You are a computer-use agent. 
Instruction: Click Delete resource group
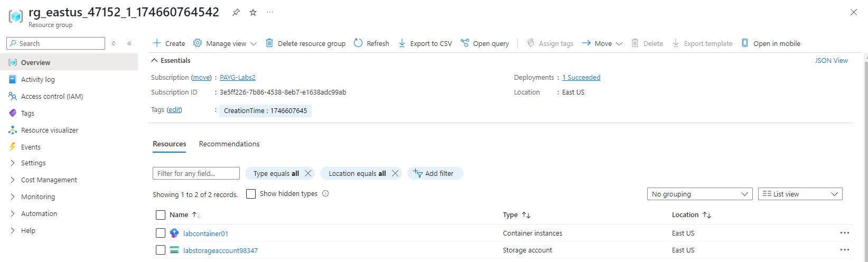point(305,43)
